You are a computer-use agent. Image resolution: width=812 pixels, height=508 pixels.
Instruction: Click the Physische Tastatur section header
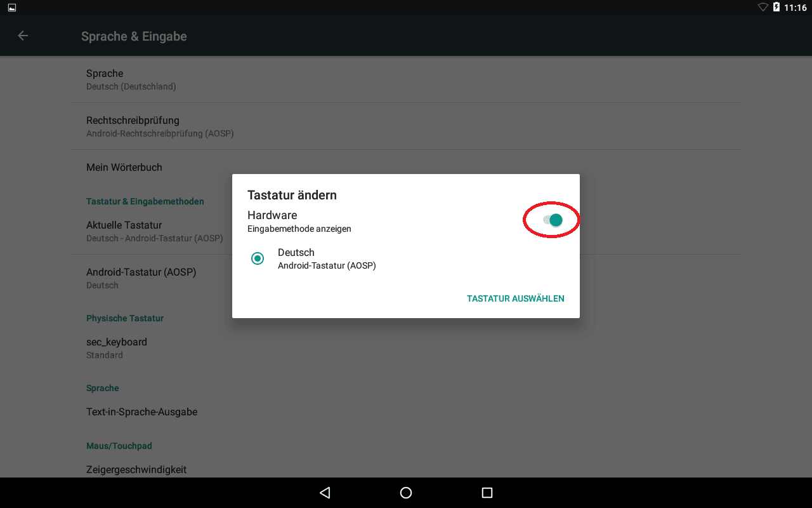click(125, 318)
